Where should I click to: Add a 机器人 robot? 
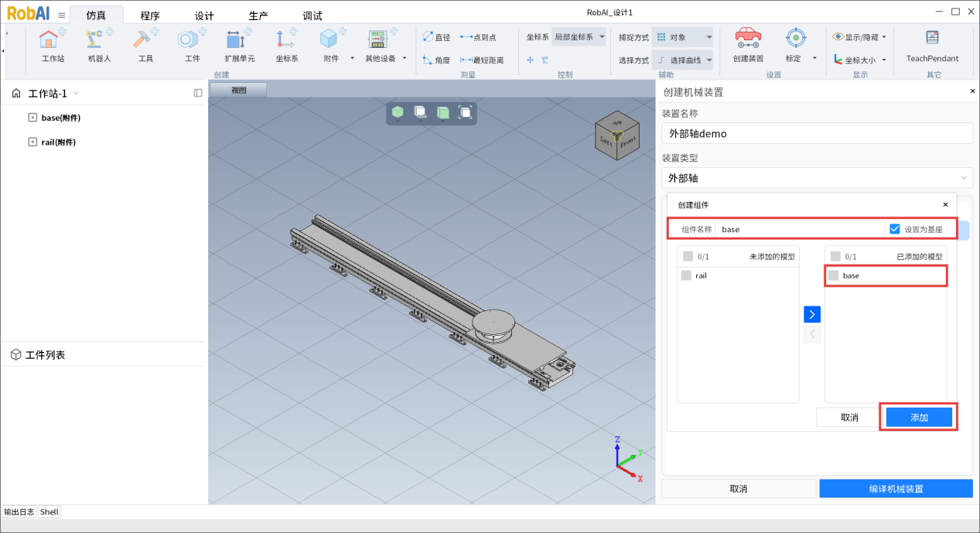(x=99, y=45)
